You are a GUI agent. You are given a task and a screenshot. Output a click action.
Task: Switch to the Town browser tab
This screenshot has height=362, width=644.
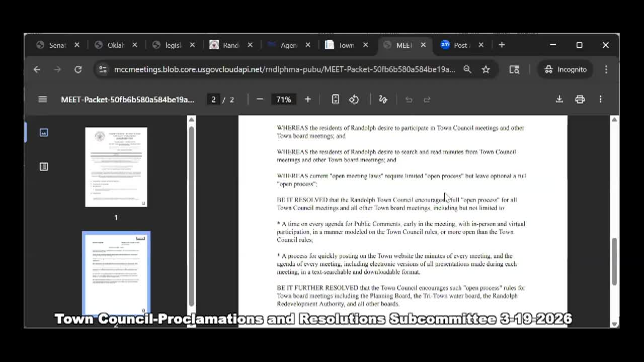346,45
